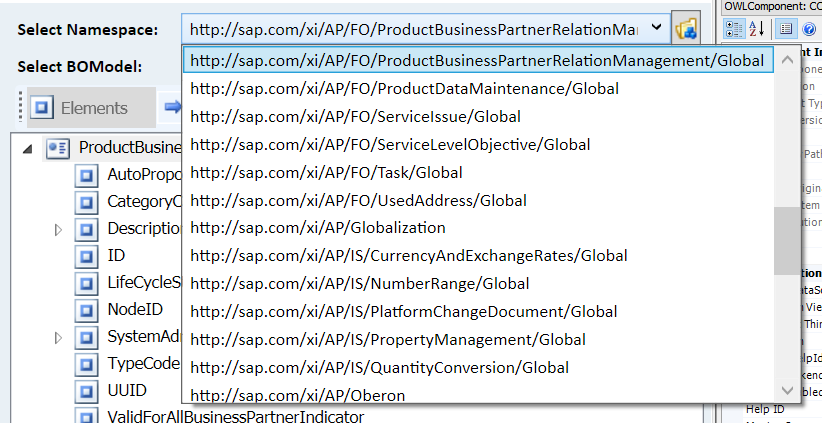Click the element icon beside UUID
Image resolution: width=822 pixels, height=423 pixels.
coord(86,391)
